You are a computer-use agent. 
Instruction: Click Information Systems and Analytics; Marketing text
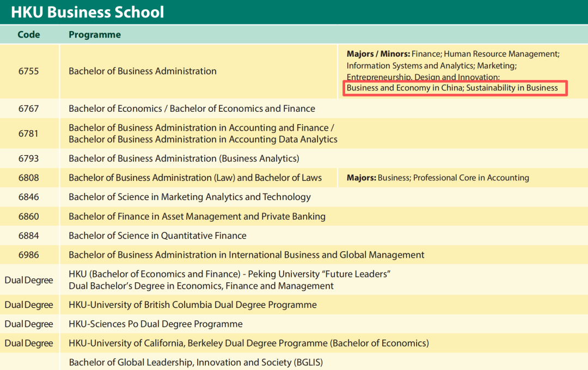pyautogui.click(x=432, y=66)
